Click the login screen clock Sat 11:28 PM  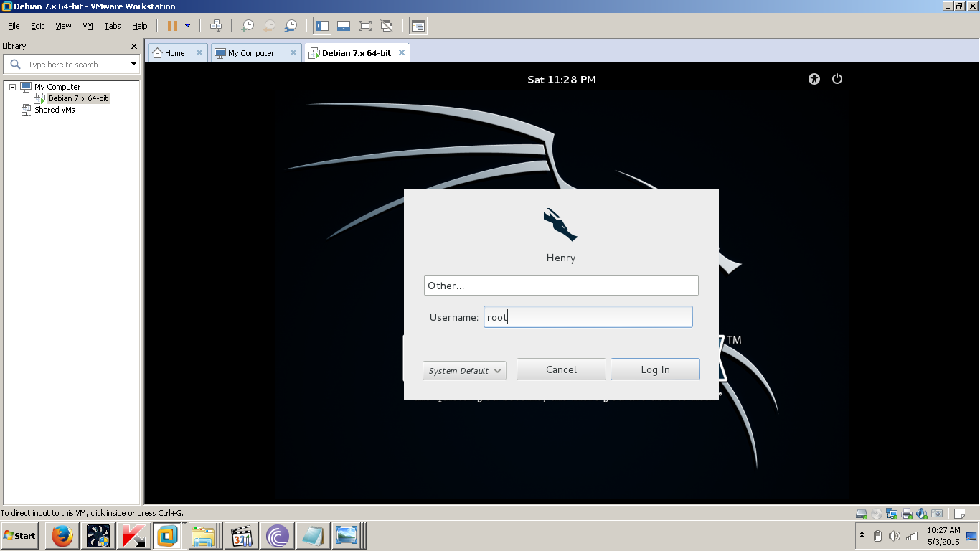(562, 80)
